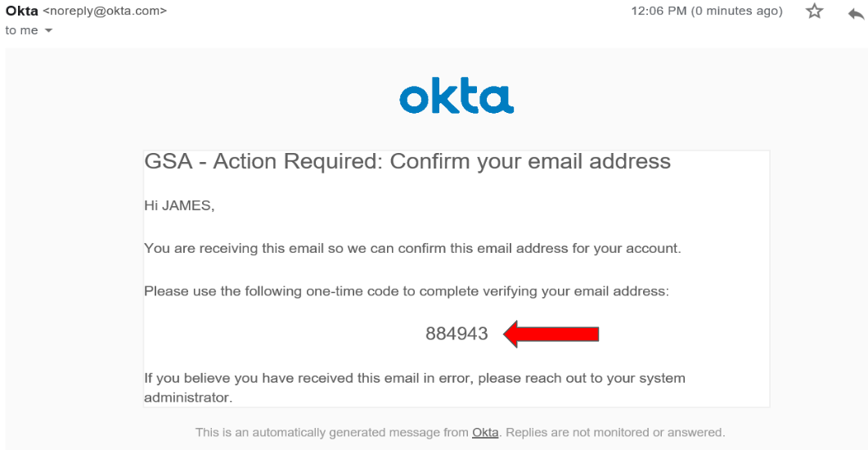Click the "to me" recipient text
Viewport: 868px width, 450px height.
[x=21, y=30]
